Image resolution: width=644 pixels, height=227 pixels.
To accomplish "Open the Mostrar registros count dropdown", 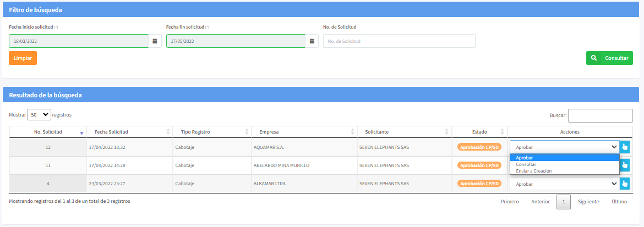I will [x=39, y=115].
